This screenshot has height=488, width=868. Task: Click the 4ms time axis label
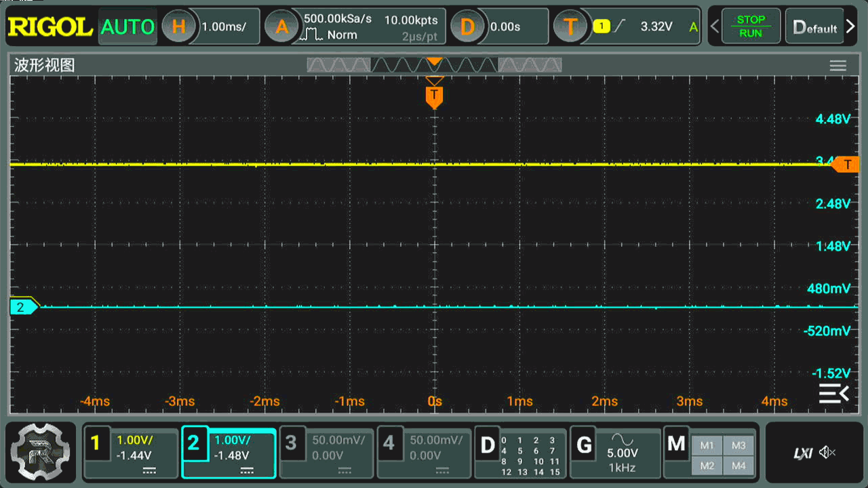tap(774, 401)
